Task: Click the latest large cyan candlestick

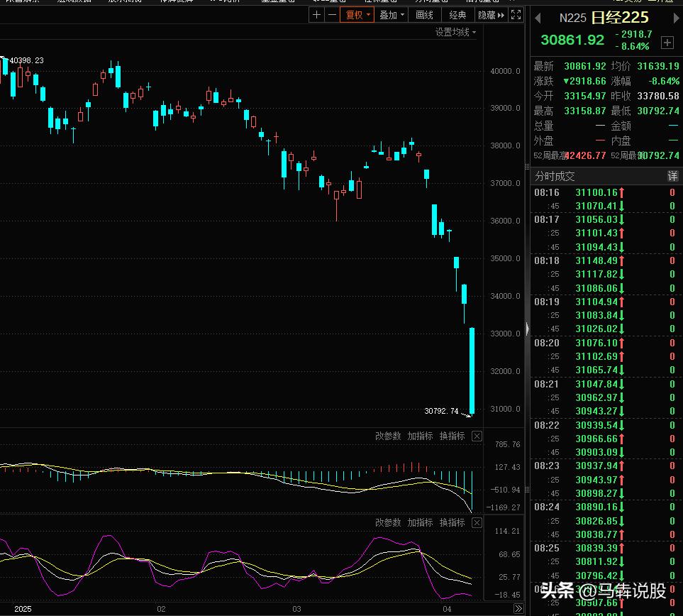Action: 472,370
